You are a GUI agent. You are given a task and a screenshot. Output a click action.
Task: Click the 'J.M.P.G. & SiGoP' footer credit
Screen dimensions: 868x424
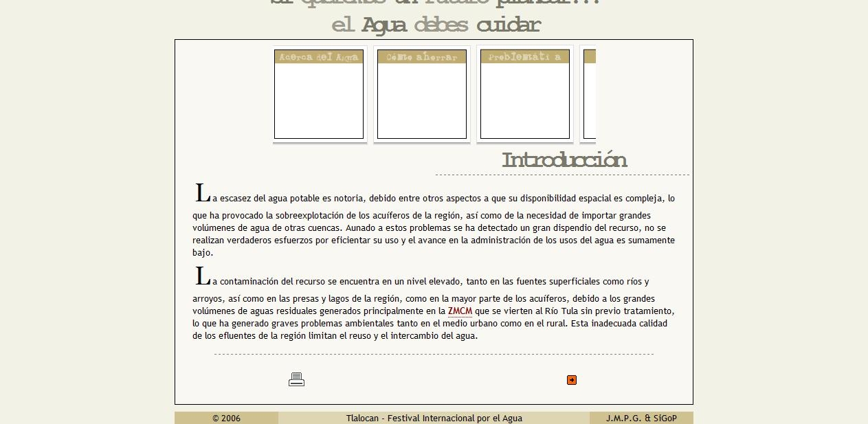pos(641,418)
